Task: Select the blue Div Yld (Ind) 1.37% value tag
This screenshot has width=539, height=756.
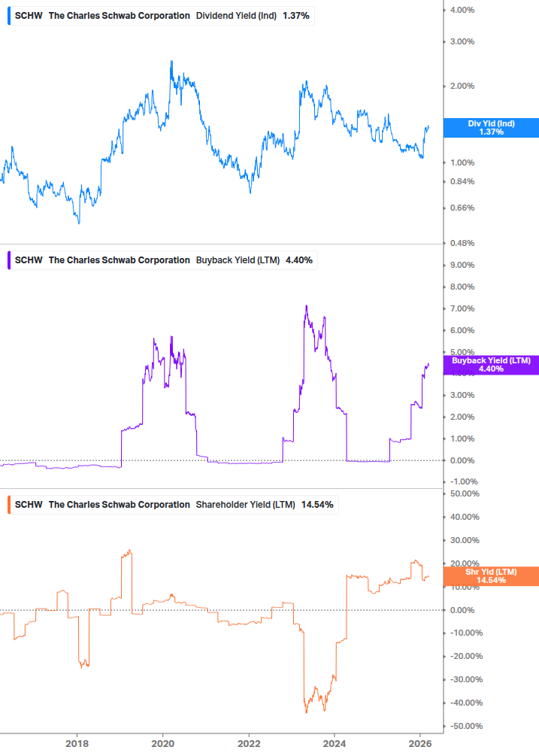Action: (x=491, y=128)
